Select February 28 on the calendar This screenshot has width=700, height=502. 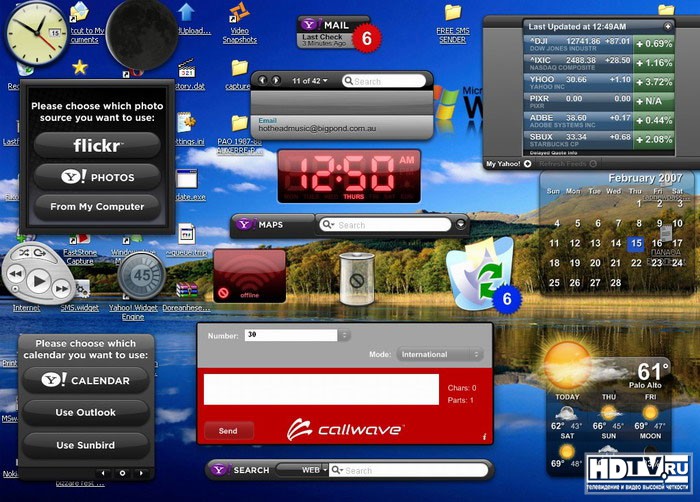click(616, 283)
